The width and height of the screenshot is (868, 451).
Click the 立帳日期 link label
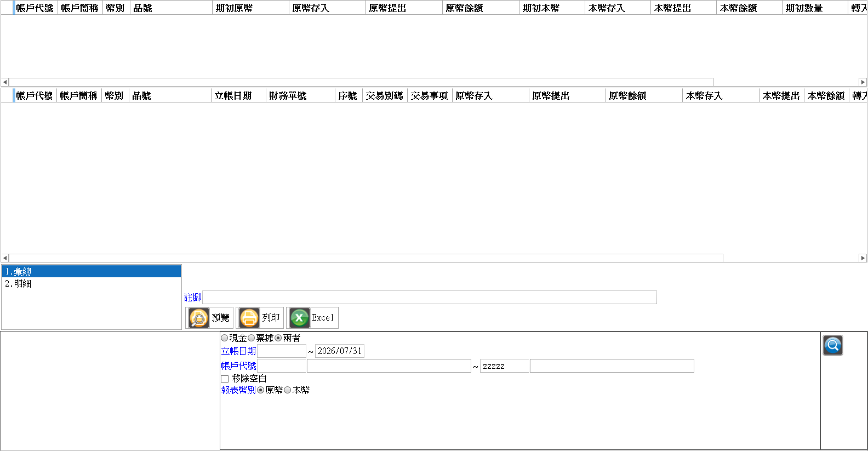(x=238, y=351)
